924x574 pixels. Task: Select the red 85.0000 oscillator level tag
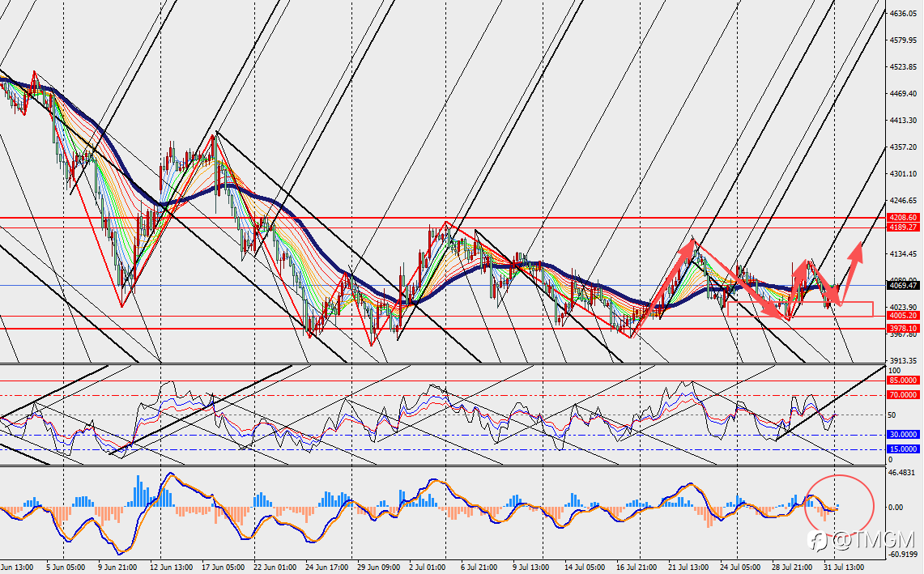(x=903, y=381)
